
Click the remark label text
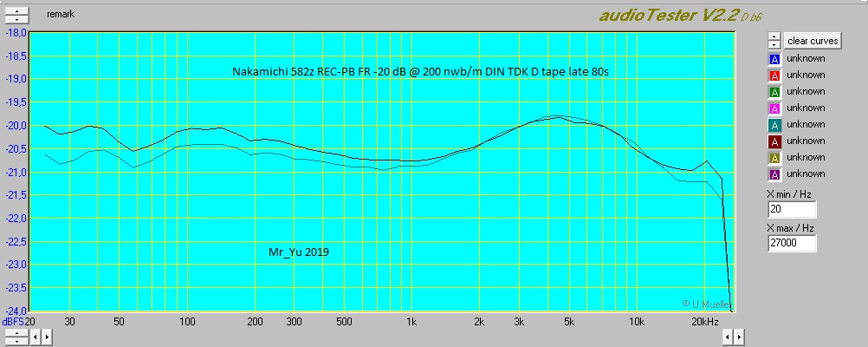[x=62, y=16]
